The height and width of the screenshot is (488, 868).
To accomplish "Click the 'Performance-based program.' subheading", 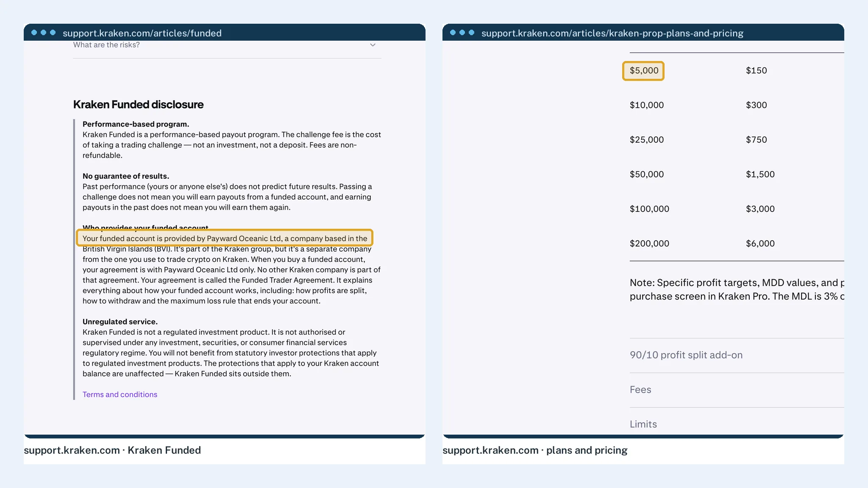I will coord(136,124).
